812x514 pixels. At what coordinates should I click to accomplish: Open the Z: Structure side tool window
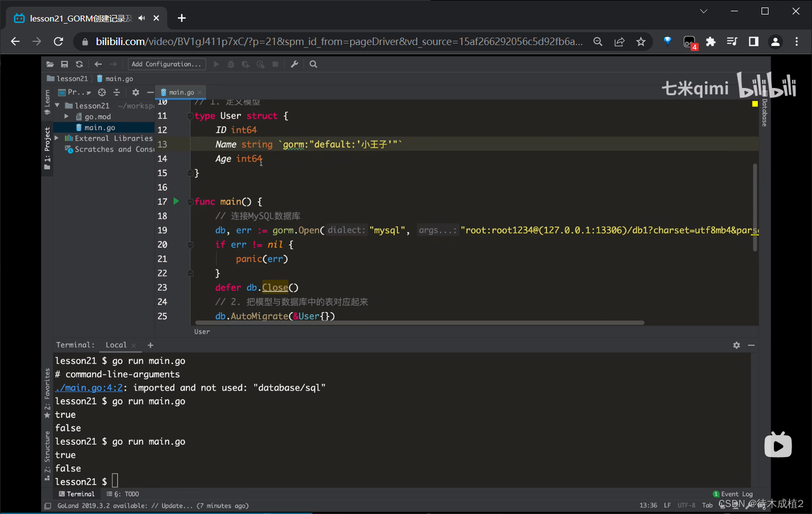pyautogui.click(x=47, y=455)
